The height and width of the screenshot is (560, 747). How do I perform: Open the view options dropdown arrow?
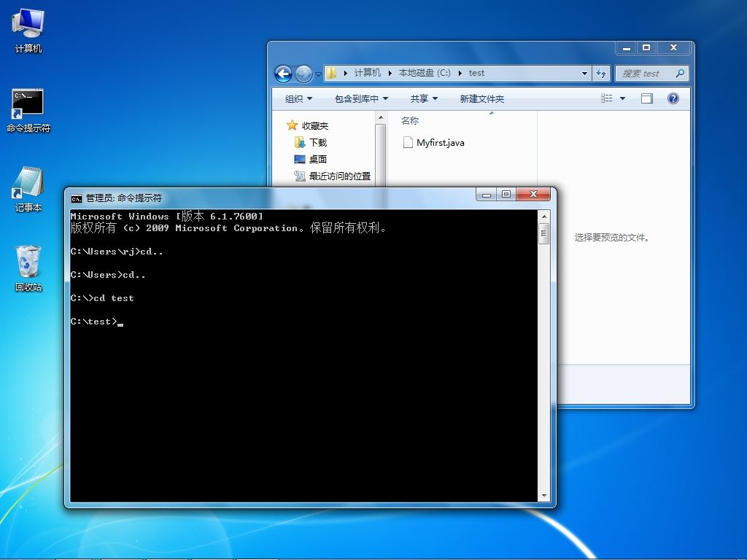click(622, 98)
